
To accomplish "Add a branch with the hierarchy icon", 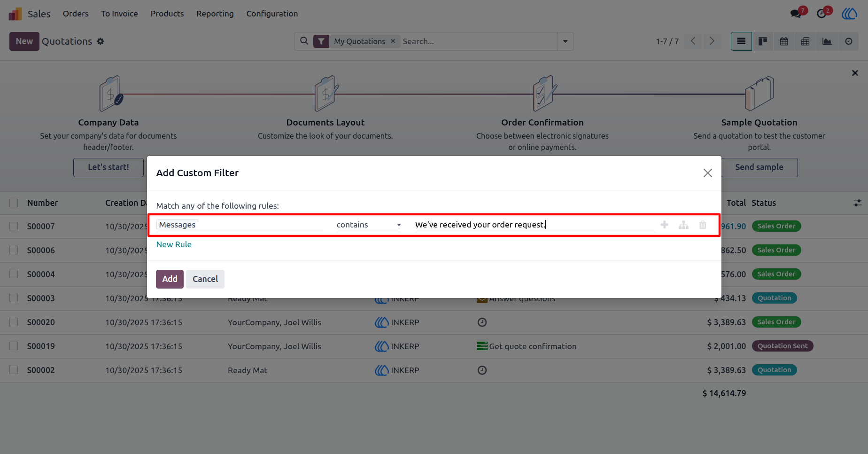I will point(683,225).
